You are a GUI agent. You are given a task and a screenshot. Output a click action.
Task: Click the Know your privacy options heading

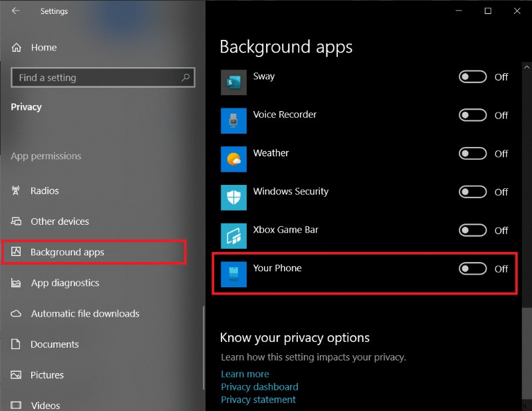[x=295, y=338]
